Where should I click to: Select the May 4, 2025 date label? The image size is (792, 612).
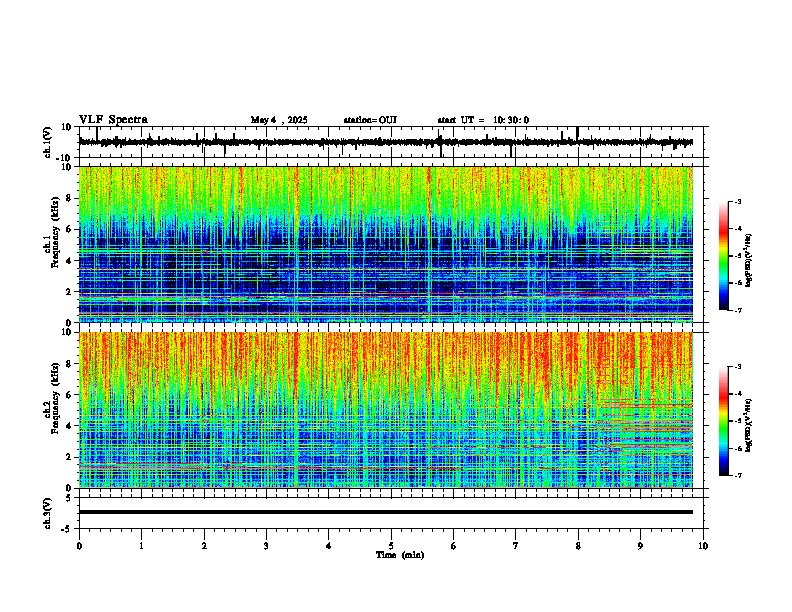point(279,120)
